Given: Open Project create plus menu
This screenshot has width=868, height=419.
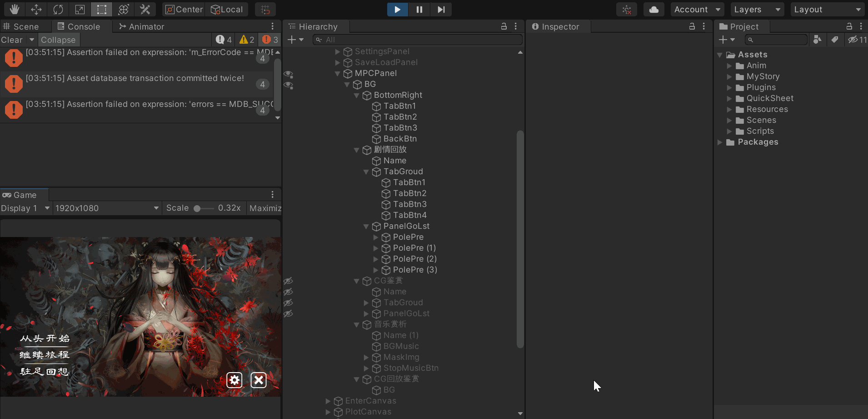Looking at the screenshot, I should (x=727, y=40).
